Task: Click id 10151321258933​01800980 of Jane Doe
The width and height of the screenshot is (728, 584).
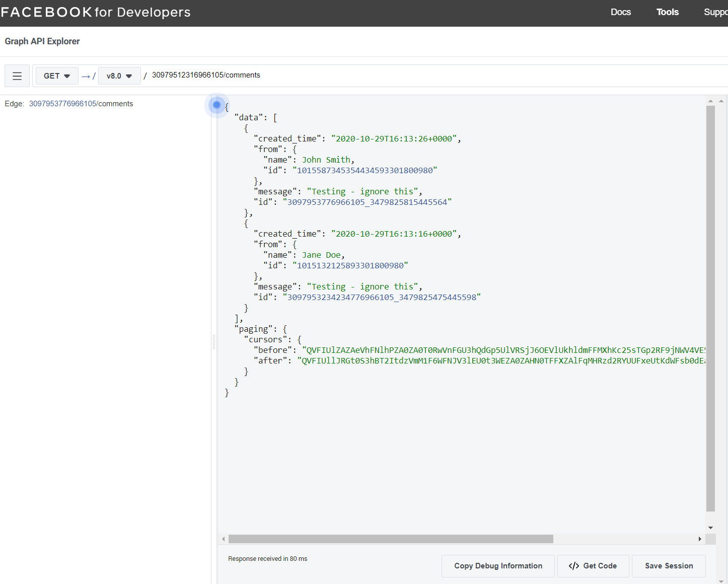Action: coord(350,266)
